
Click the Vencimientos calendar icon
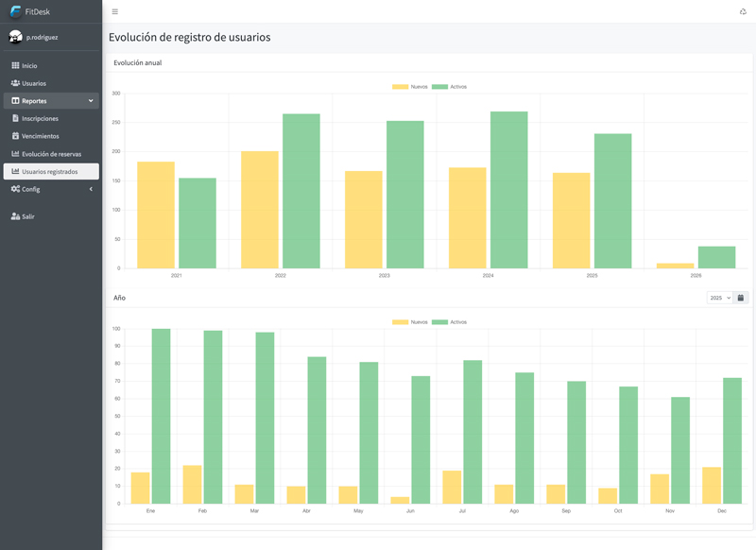click(x=15, y=136)
